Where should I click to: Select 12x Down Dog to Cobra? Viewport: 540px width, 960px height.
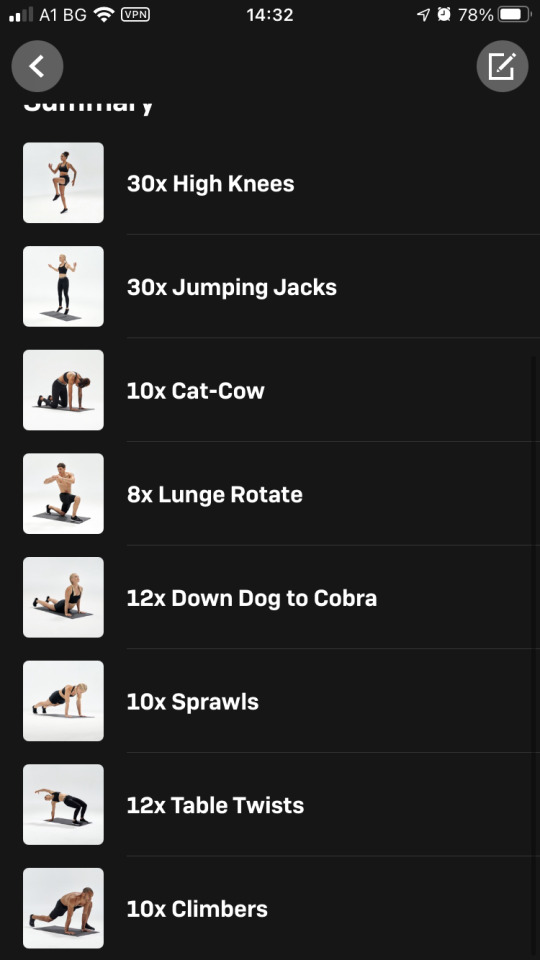click(x=270, y=597)
